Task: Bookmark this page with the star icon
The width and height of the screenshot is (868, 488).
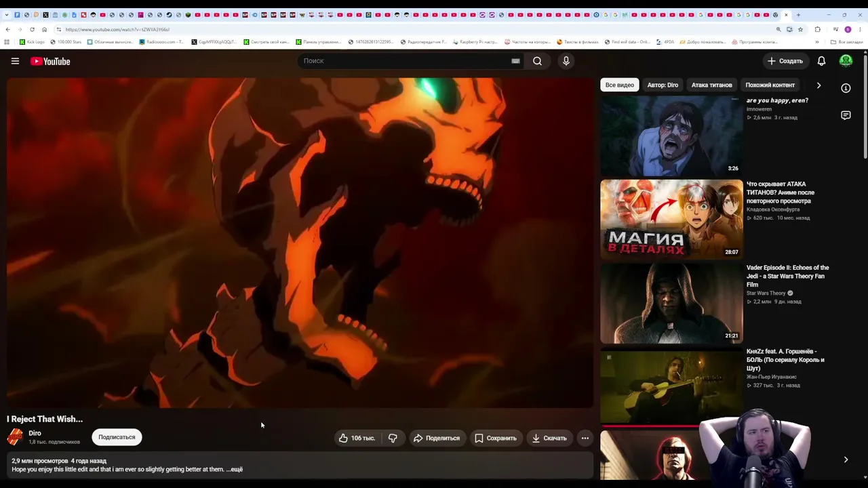Action: (x=800, y=29)
